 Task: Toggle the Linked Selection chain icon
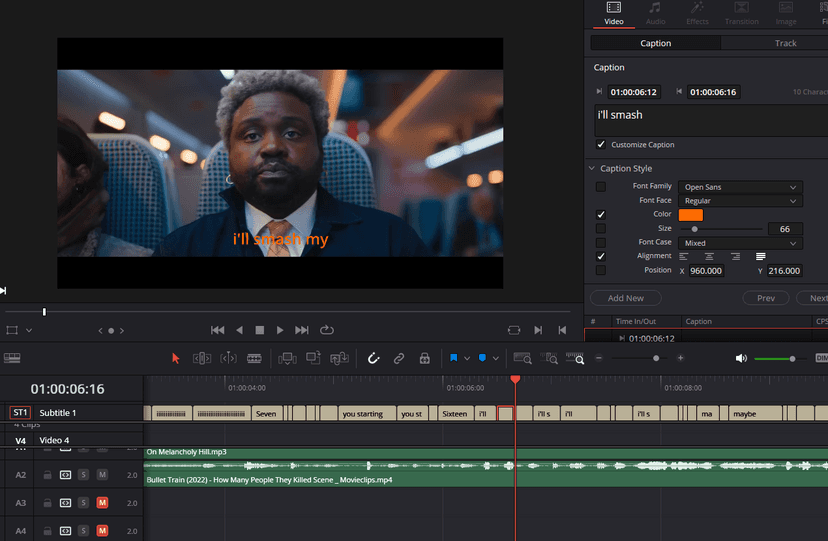click(398, 358)
